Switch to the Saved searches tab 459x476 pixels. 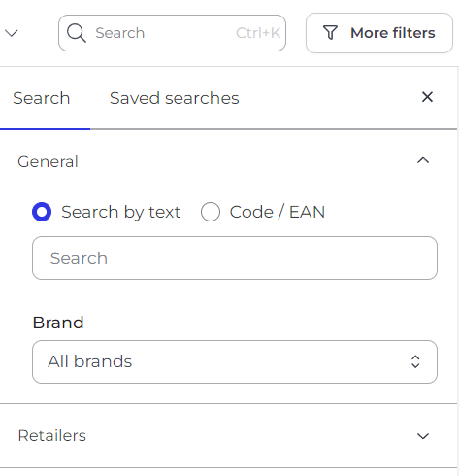[x=175, y=98]
